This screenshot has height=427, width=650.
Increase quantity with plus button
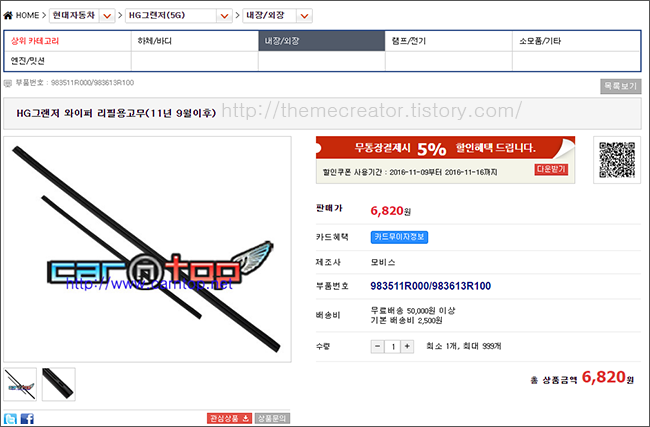[x=407, y=346]
